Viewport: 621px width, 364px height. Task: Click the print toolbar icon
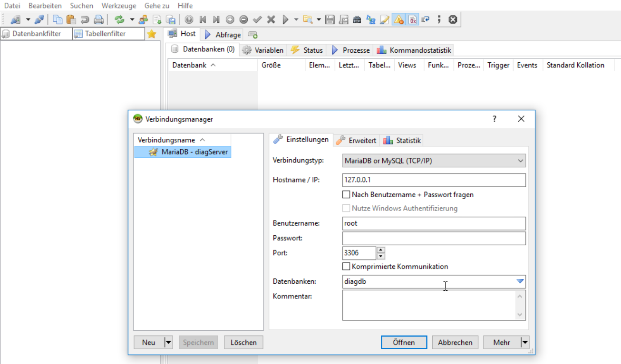click(98, 19)
